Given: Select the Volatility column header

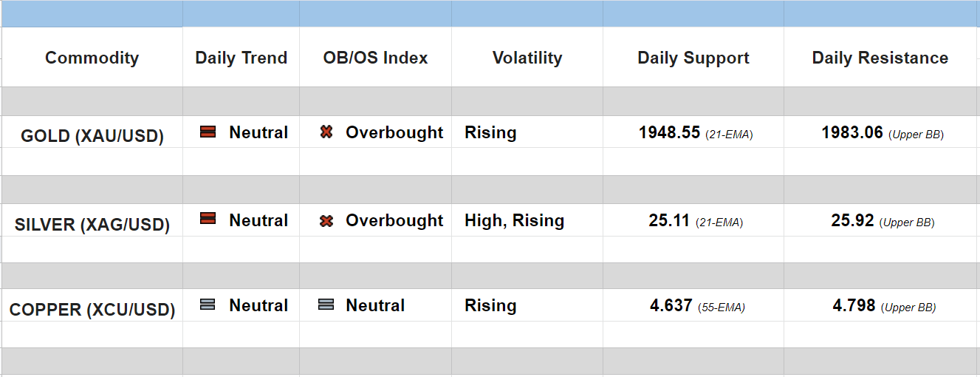Looking at the screenshot, I should tap(527, 58).
